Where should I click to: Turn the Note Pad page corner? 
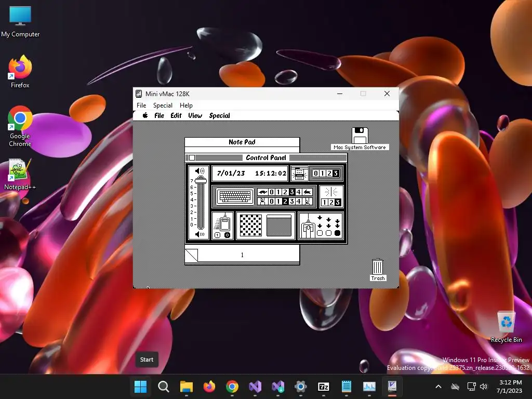192,255
